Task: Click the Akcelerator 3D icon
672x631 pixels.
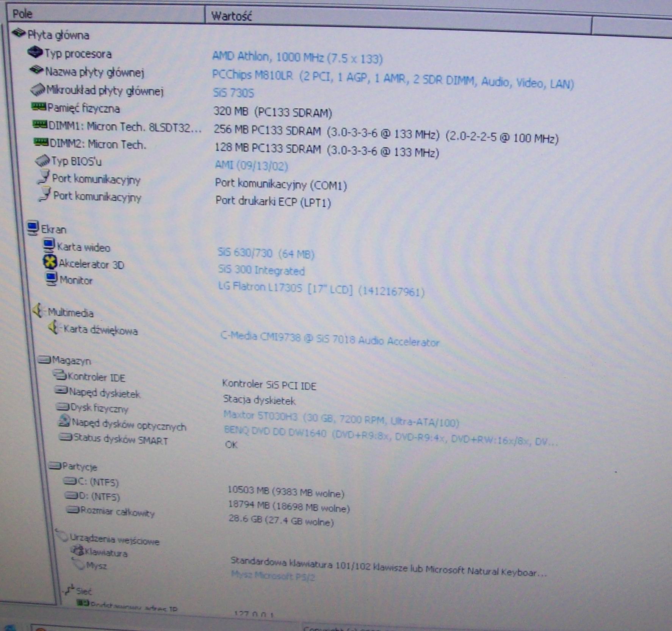Action: click(50, 262)
